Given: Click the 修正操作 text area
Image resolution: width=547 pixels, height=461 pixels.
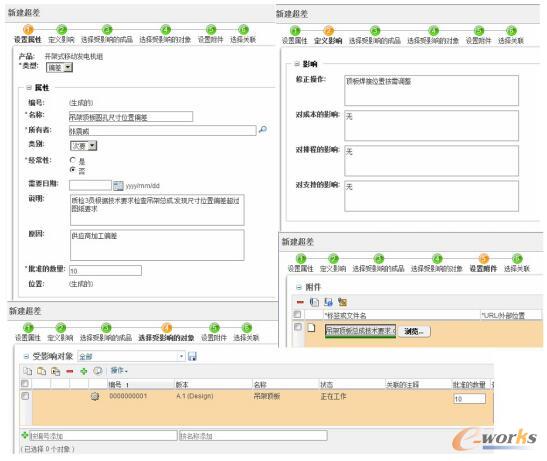Looking at the screenshot, I should tap(432, 90).
